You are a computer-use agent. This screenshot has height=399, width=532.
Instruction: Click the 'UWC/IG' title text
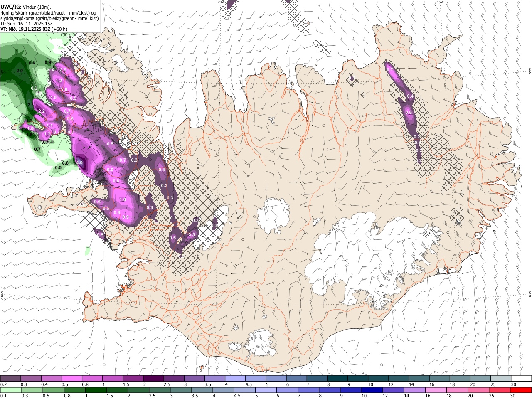point(10,7)
